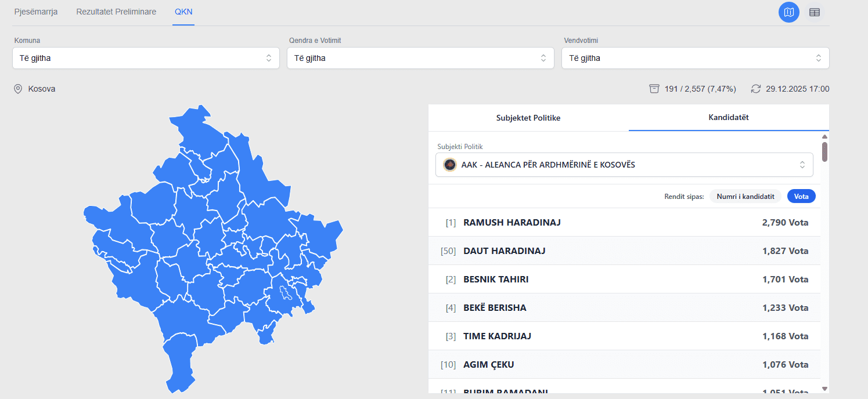This screenshot has width=868, height=399.
Task: Open the Rezultatet Preliminare tab
Action: point(116,12)
